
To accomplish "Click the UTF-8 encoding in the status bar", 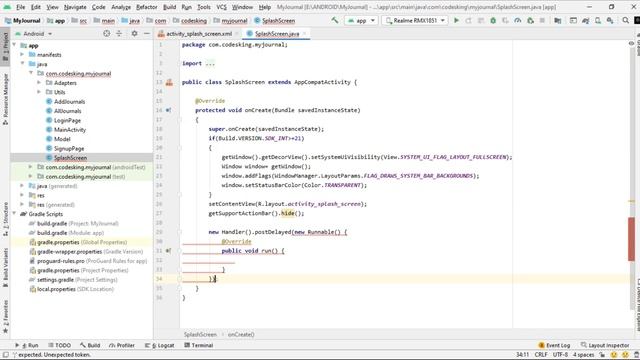I will click(560, 355).
